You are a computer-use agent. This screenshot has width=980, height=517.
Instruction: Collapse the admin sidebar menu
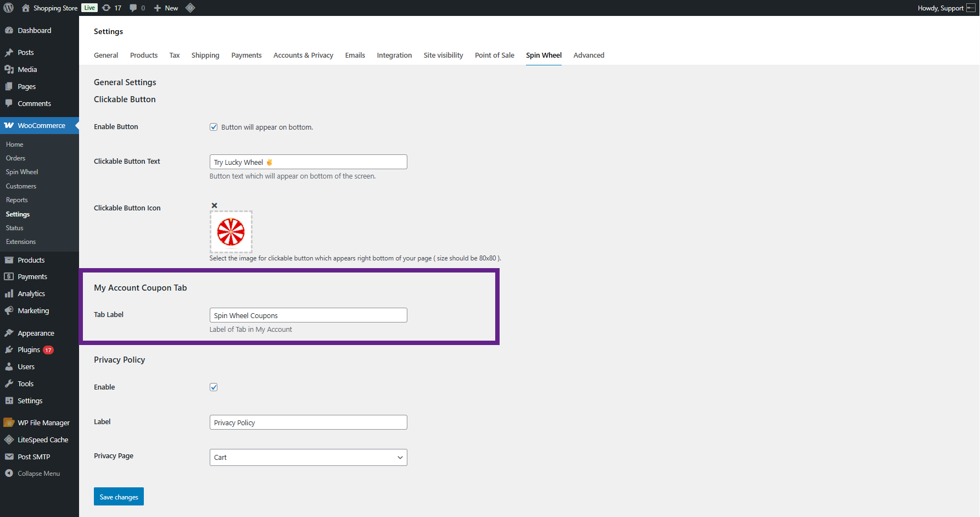[x=38, y=474]
